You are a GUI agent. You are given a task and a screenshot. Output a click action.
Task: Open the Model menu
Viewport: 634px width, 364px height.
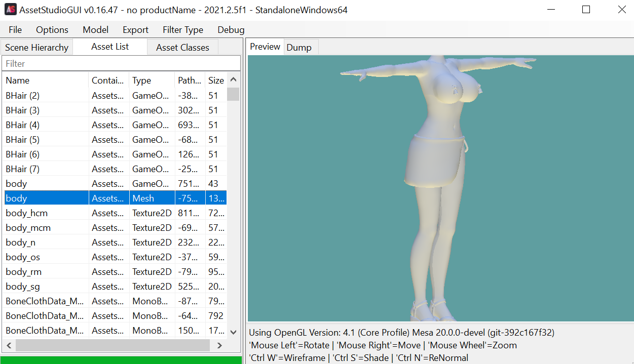coord(96,30)
